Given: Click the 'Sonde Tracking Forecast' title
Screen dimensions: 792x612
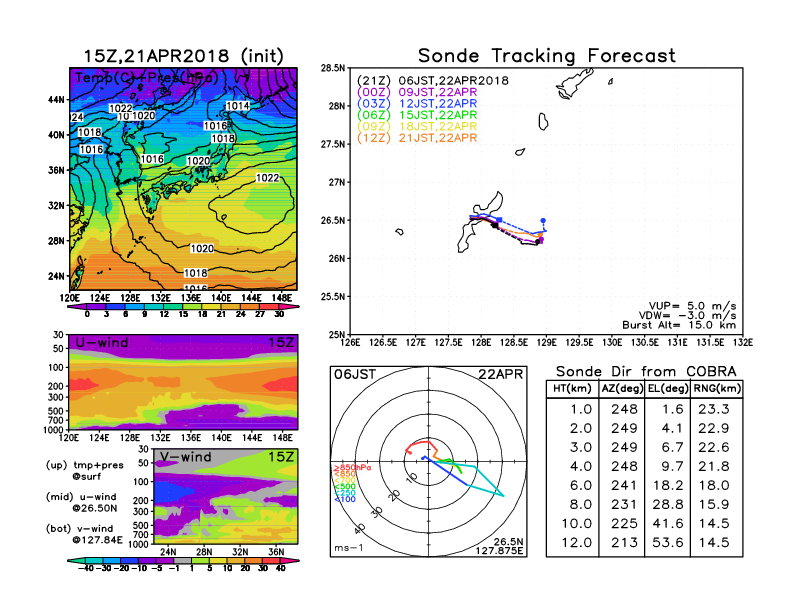Looking at the screenshot, I should pyautogui.click(x=547, y=56).
